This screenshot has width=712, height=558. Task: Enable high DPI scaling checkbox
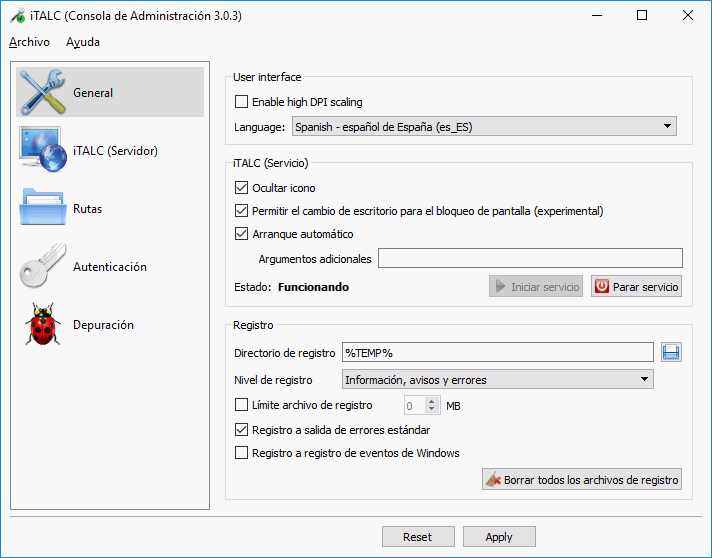[241, 102]
